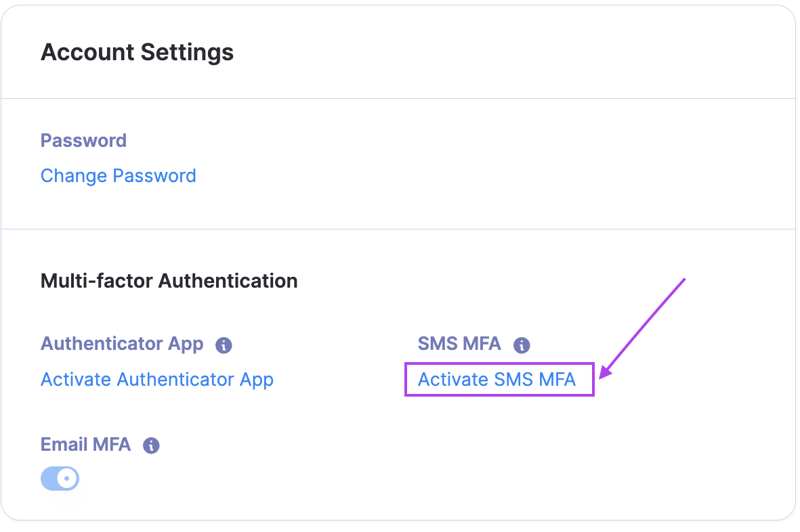
Task: Click the info icon beside Authenticator App
Action: (224, 346)
